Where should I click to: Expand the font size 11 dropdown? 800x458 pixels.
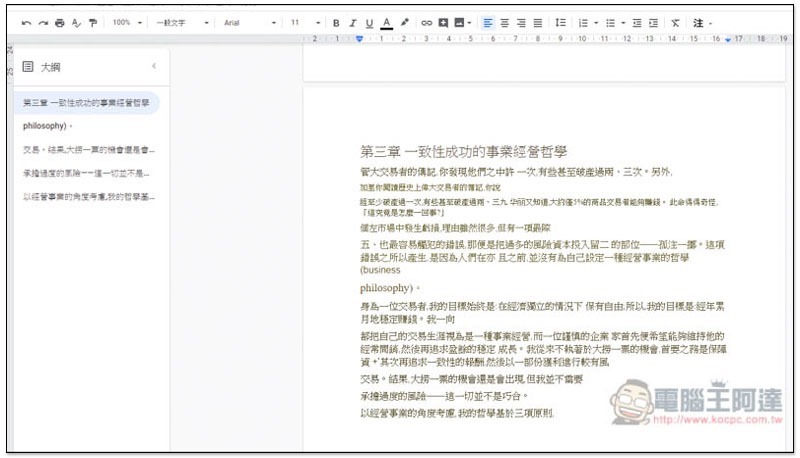[x=303, y=22]
